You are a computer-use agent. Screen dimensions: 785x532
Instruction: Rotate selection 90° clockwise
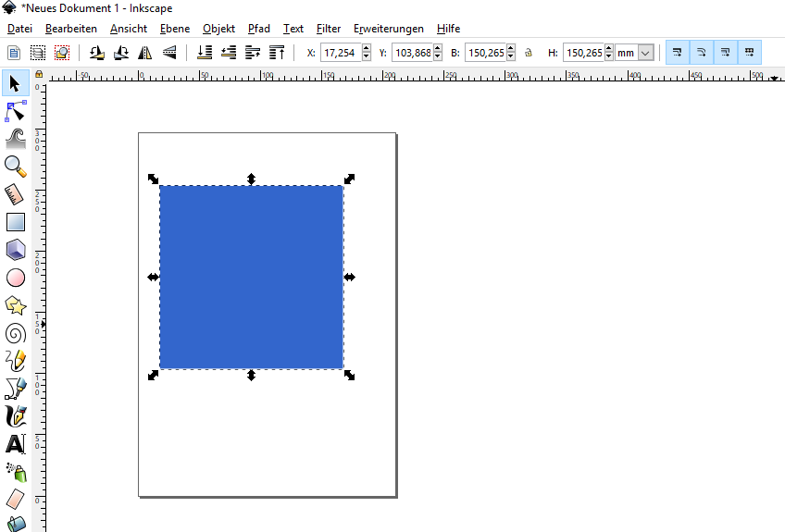pyautogui.click(x=121, y=53)
